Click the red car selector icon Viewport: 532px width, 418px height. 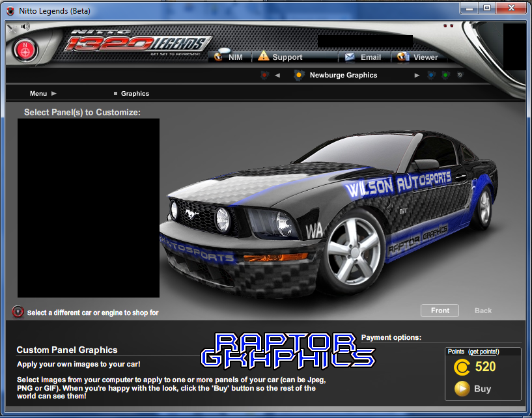[18, 311]
